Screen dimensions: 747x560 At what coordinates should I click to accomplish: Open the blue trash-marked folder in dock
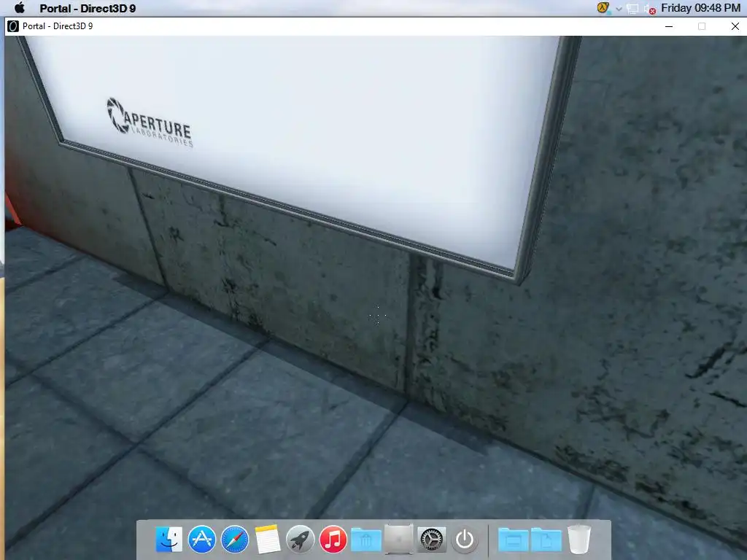(x=366, y=540)
